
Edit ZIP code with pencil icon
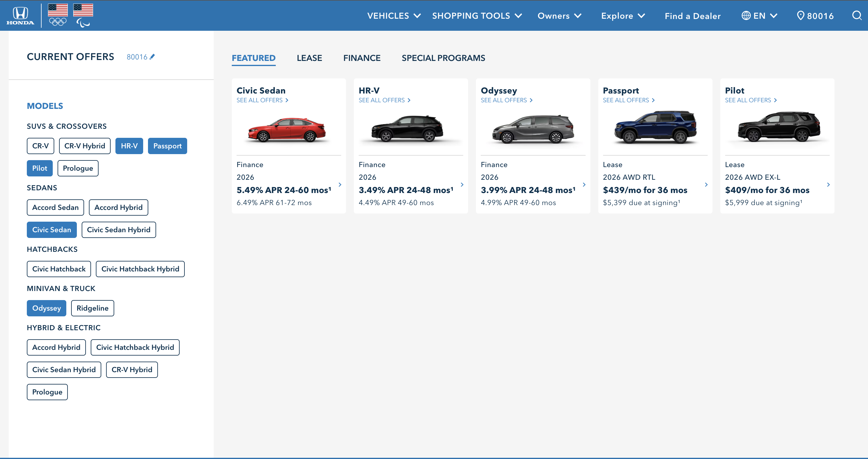152,57
